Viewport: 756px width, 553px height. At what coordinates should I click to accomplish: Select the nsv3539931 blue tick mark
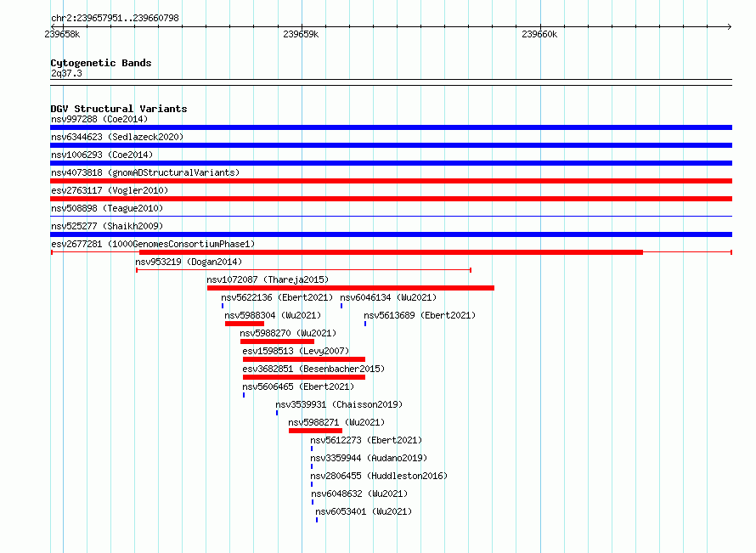tap(277, 413)
